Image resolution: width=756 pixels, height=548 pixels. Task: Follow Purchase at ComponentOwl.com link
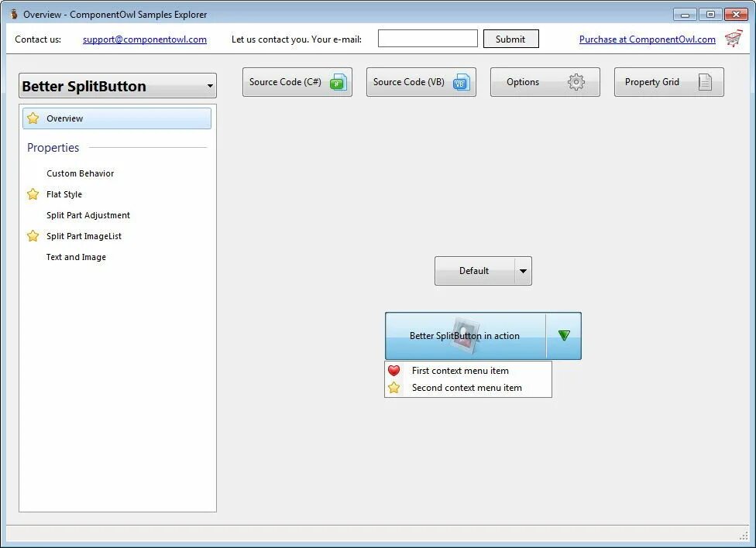coord(647,39)
